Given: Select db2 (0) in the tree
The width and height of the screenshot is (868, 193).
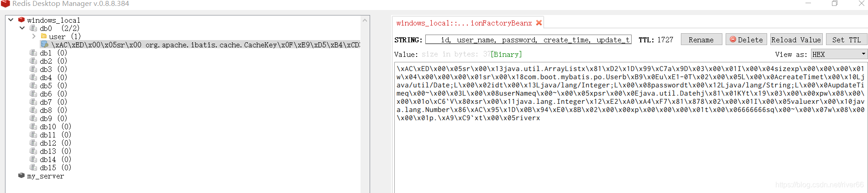Looking at the screenshot, I should (x=53, y=61).
